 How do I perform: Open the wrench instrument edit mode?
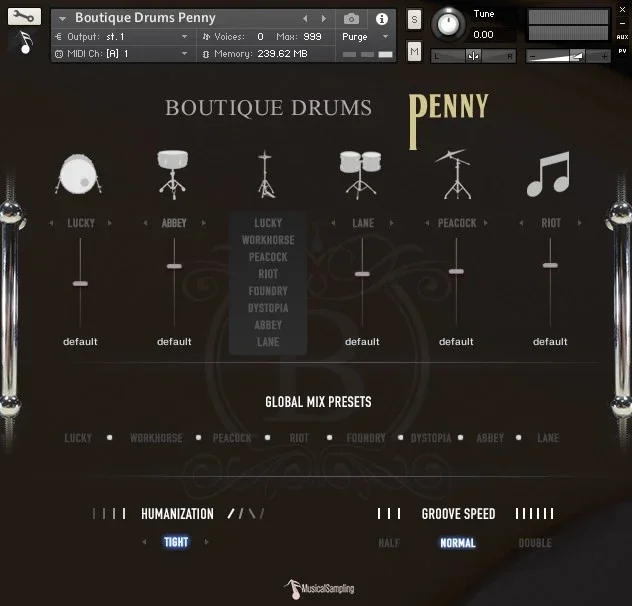click(x=24, y=17)
